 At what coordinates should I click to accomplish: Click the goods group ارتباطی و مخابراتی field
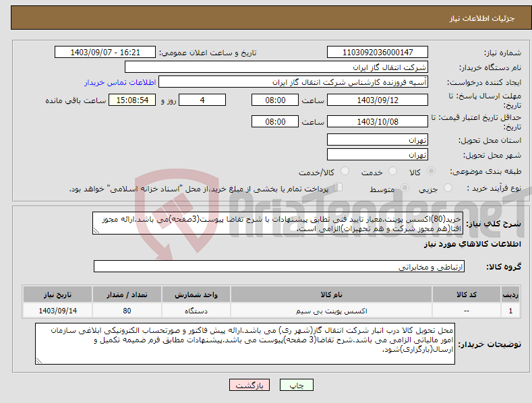point(279,266)
